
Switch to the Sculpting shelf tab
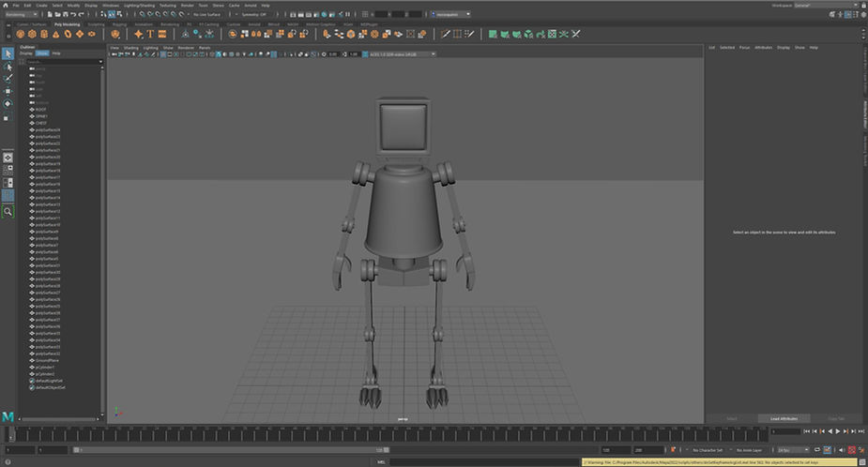coord(96,24)
